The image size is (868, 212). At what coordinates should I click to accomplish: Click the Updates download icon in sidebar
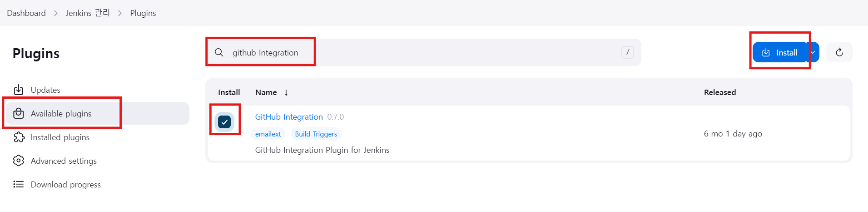coord(18,90)
